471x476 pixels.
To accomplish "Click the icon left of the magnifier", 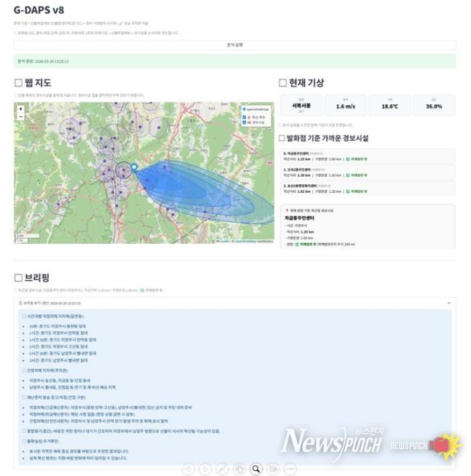I will [239, 469].
